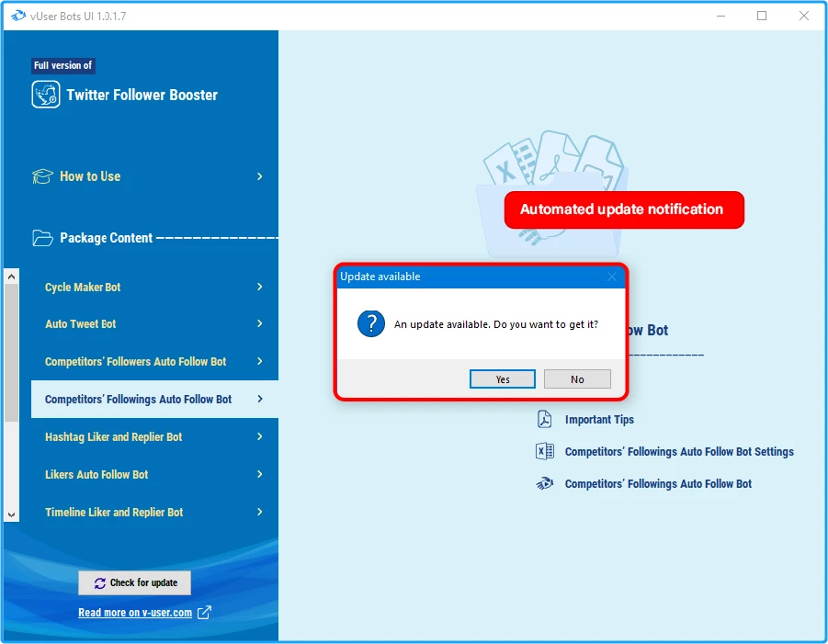
Task: Click the Twitter Follower Booster logo icon
Action: pyautogui.click(x=46, y=95)
